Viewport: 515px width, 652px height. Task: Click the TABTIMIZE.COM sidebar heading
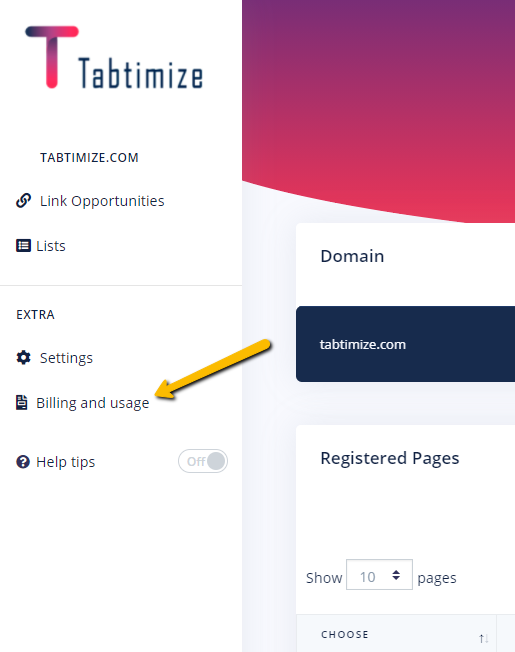click(x=89, y=158)
